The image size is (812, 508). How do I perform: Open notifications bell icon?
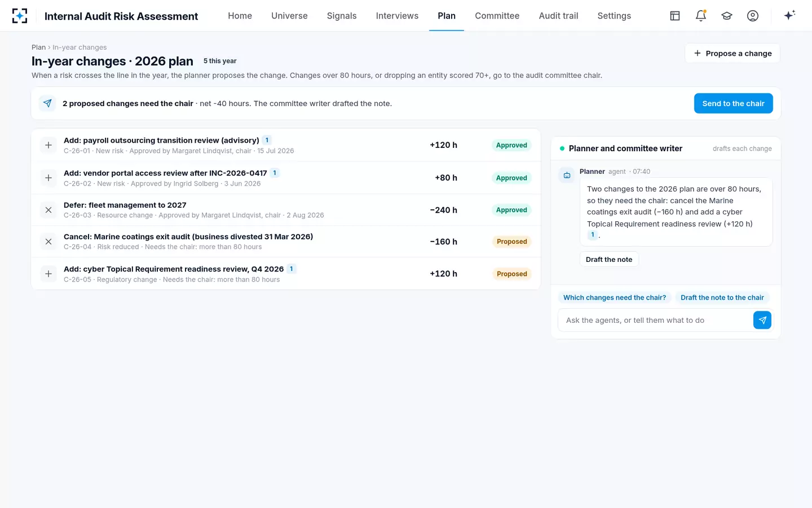click(701, 16)
